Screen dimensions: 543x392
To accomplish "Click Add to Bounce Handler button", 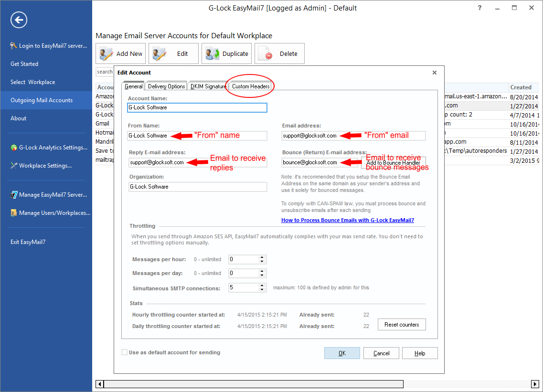I will click(394, 162).
